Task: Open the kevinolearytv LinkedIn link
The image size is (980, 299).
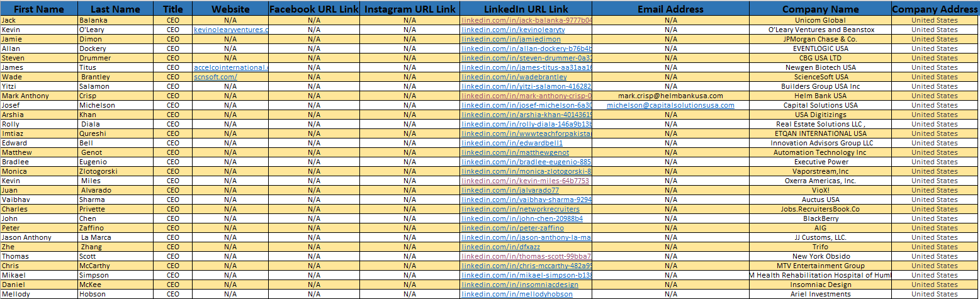Action: coord(513,30)
